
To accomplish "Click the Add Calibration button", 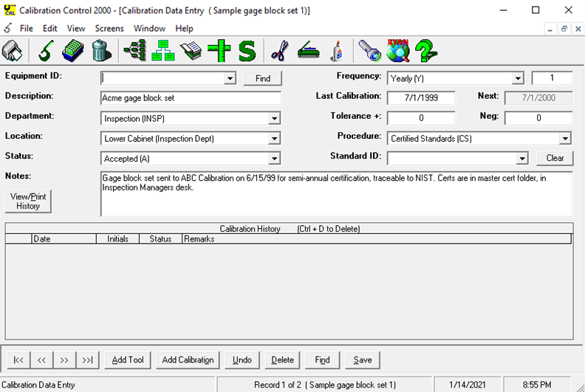I will 188,360.
